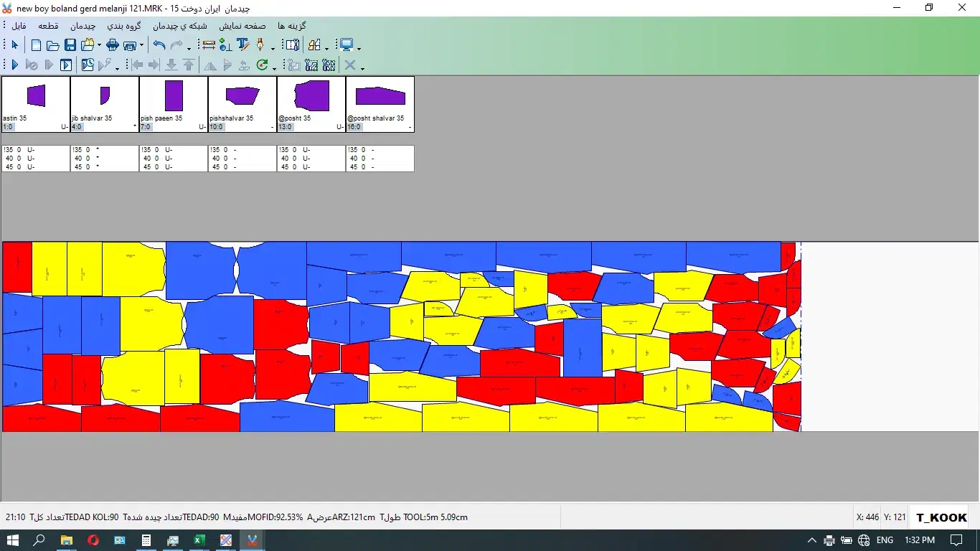Screen dimensions: 980x551
Task: Save marker with floppy disk icon
Action: click(x=70, y=45)
